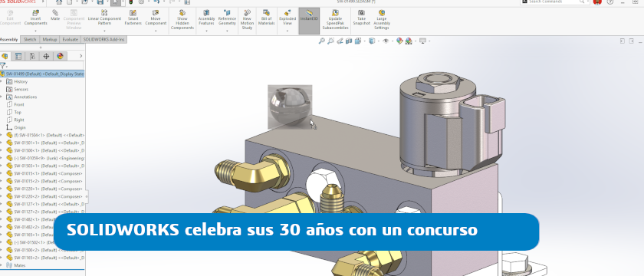Viewport: 644px width, 276px height.
Task: Click Reference Geometry tool
Action: point(227,18)
